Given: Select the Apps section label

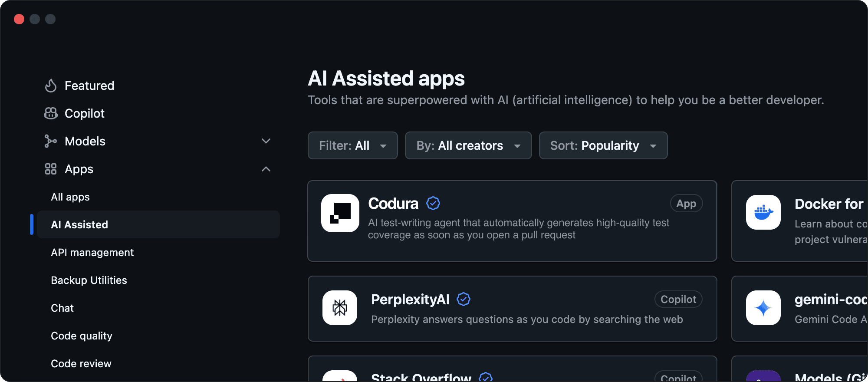Looking at the screenshot, I should (x=79, y=169).
